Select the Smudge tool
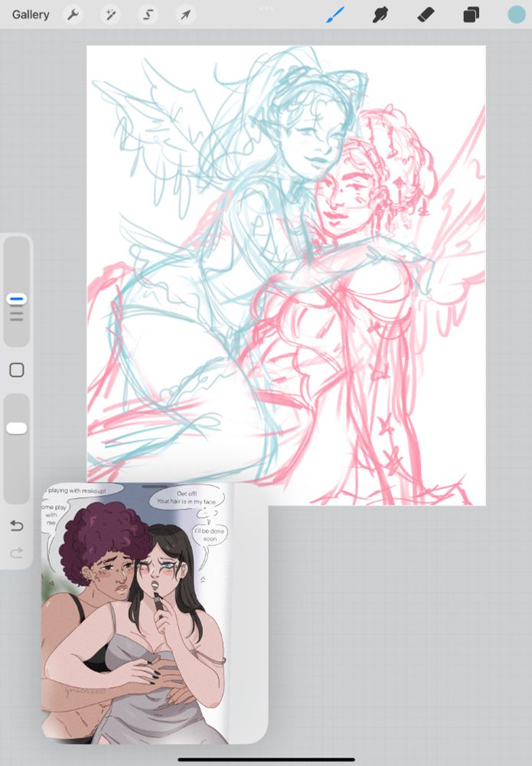 pyautogui.click(x=380, y=15)
